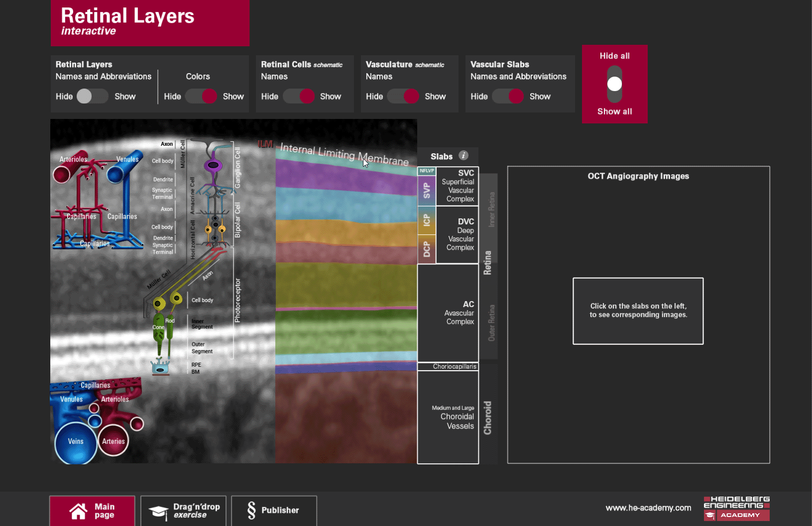Open the www.he-academy.com link
This screenshot has width=812, height=526.
[648, 508]
